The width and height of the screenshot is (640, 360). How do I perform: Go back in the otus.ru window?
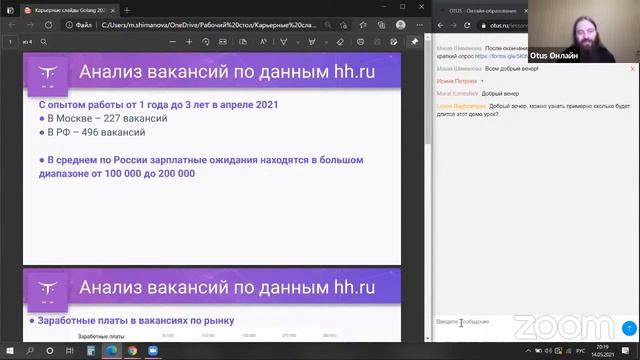pyautogui.click(x=440, y=25)
